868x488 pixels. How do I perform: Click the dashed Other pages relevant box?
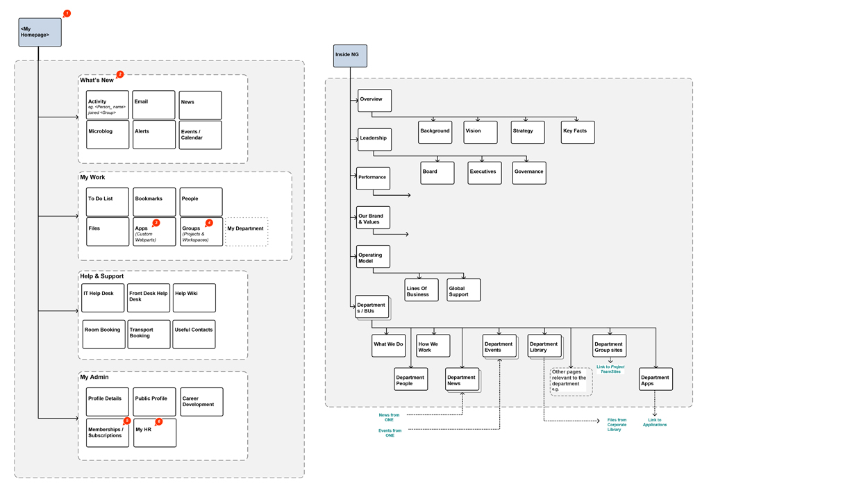click(571, 381)
